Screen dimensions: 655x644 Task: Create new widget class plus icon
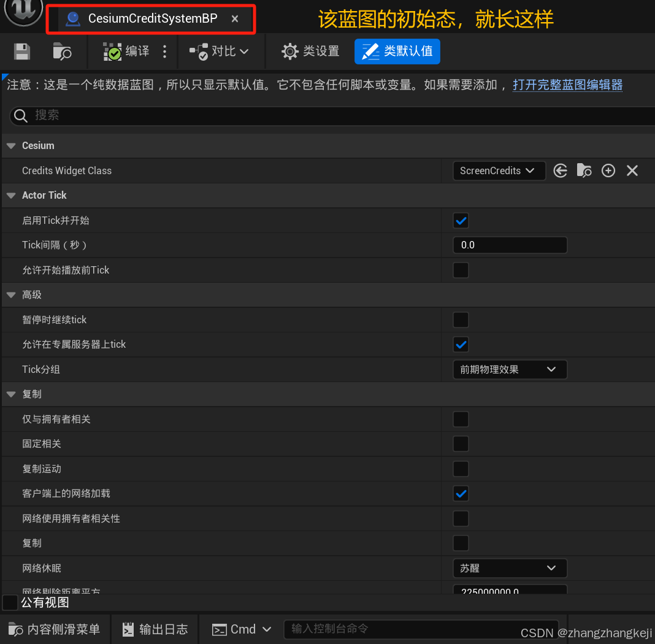(608, 171)
